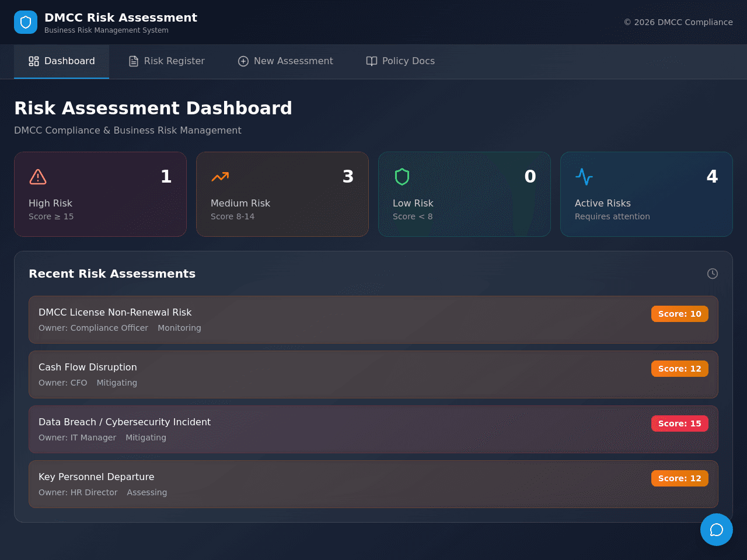Click the Score: 12 badge for Cash Flow Disruption
Screen dimensions: 747x560
680,369
